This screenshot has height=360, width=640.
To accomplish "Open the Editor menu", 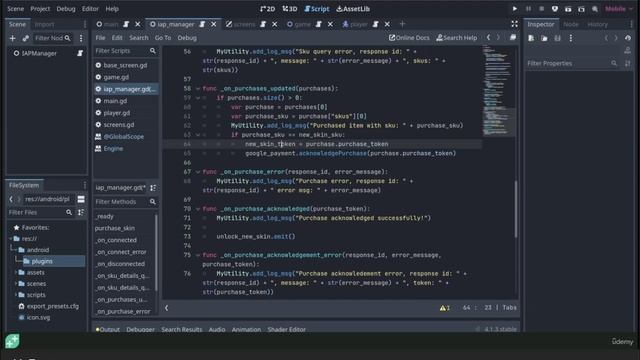I will (x=90, y=9).
